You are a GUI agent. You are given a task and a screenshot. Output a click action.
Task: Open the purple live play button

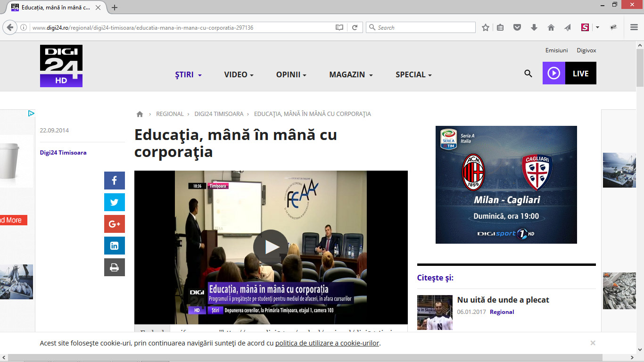554,73
